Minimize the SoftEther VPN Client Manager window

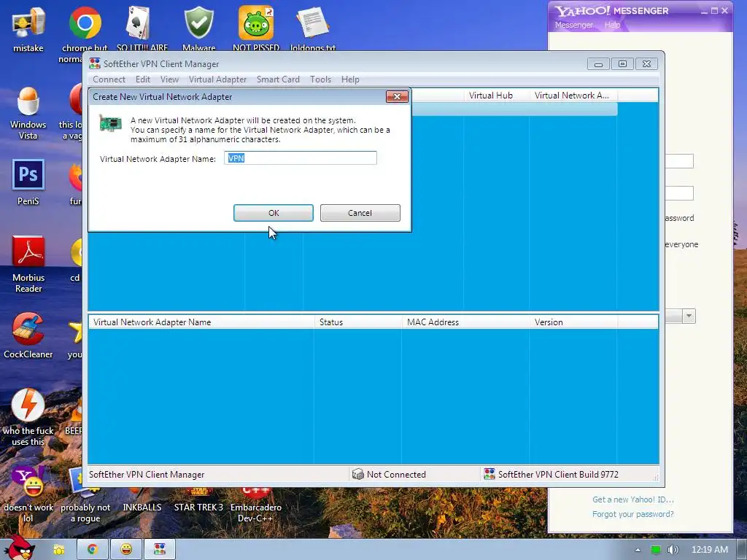(598, 64)
